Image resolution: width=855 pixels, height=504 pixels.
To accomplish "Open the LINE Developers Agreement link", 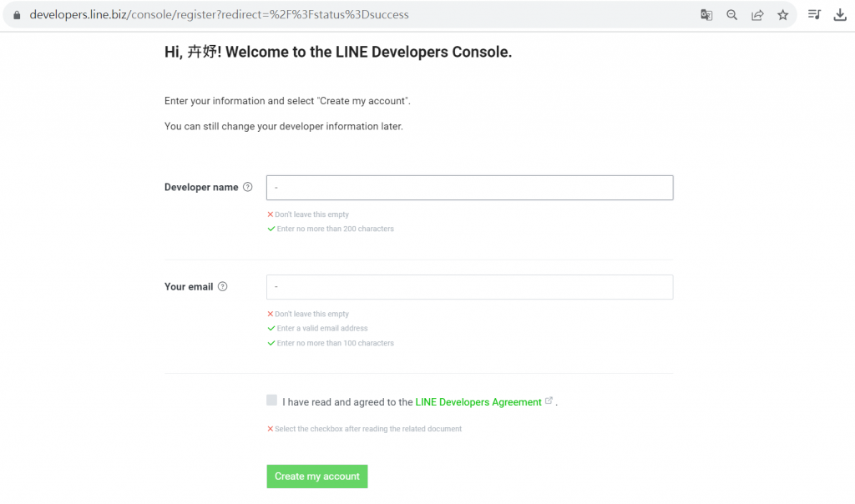I will click(x=478, y=402).
